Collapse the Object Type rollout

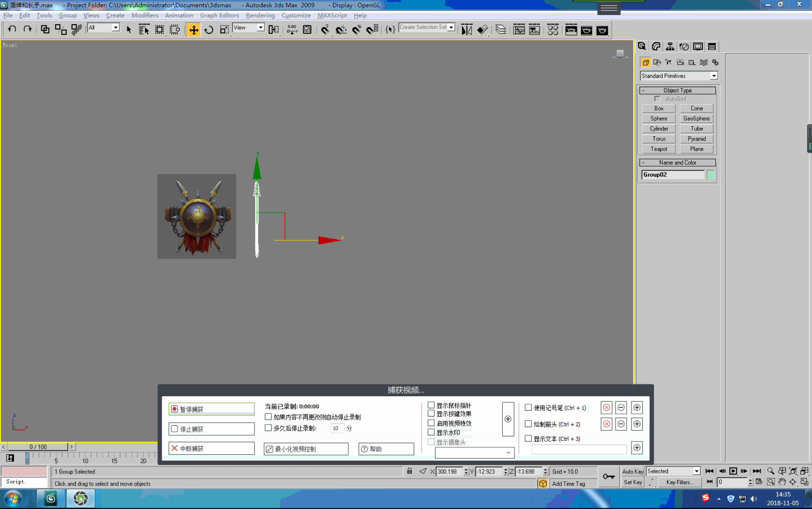point(678,90)
